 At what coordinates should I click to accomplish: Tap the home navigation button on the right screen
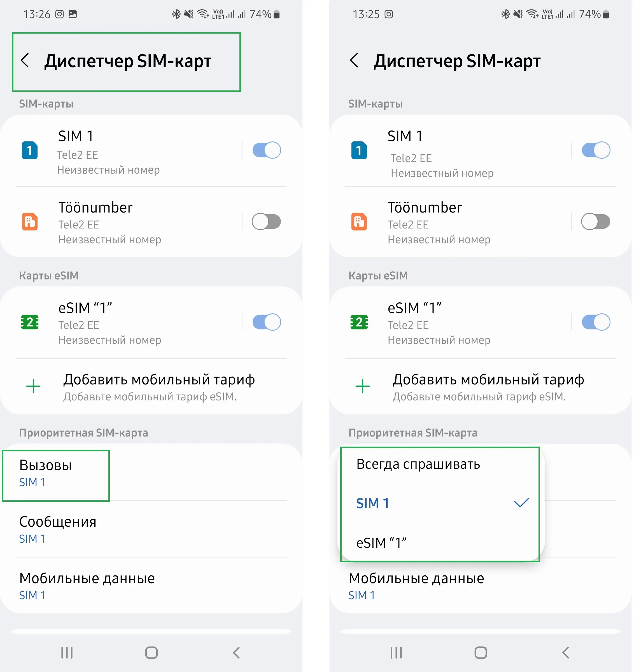[x=481, y=653]
